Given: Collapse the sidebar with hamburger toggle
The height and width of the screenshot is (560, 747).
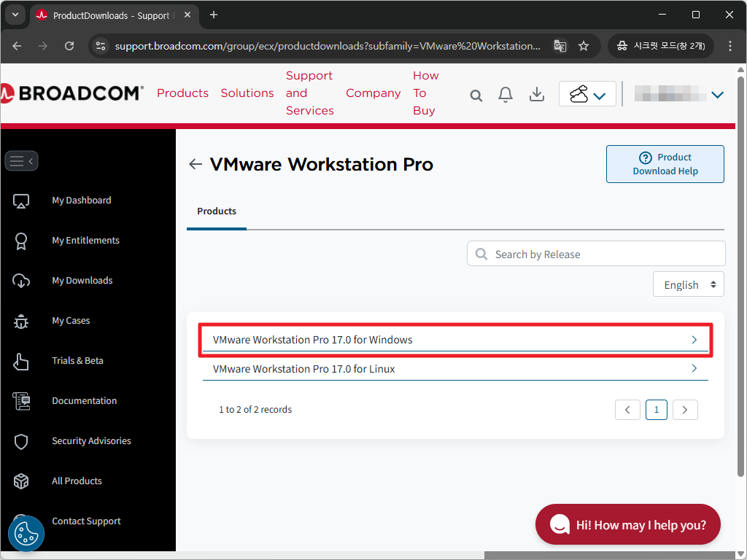Looking at the screenshot, I should (x=21, y=161).
